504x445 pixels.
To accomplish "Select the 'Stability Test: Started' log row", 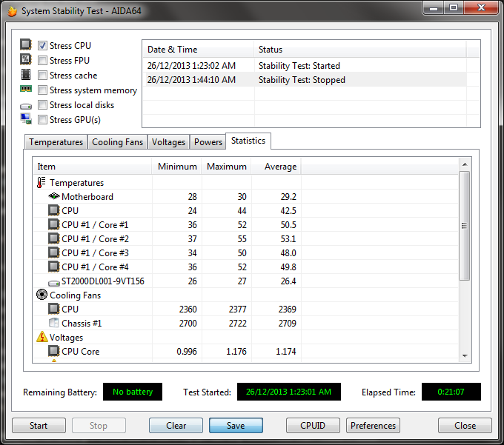I will click(x=305, y=66).
